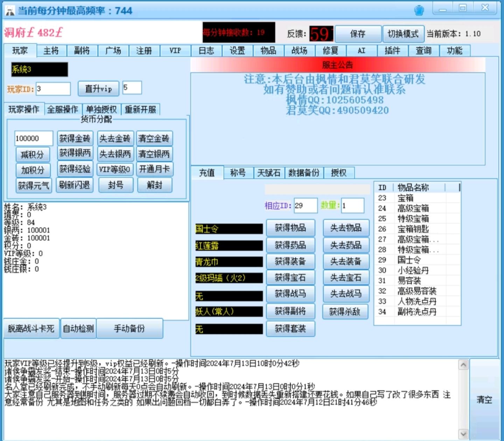Viewport: 504px width, 441px height.
Task: Click the 获得副将 button
Action: pos(290,311)
